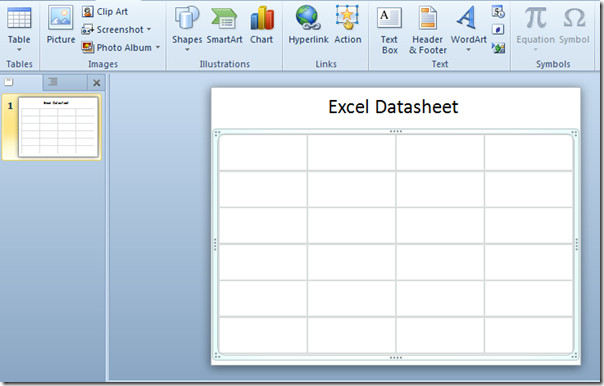Image resolution: width=604 pixels, height=386 pixels.
Task: Open the Table insert dropdown
Action: pos(19,30)
